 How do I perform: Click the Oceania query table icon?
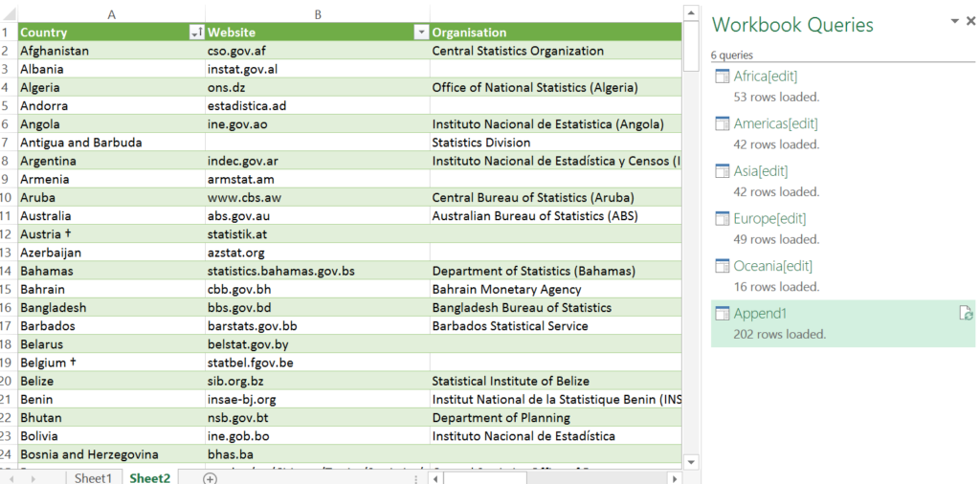723,266
